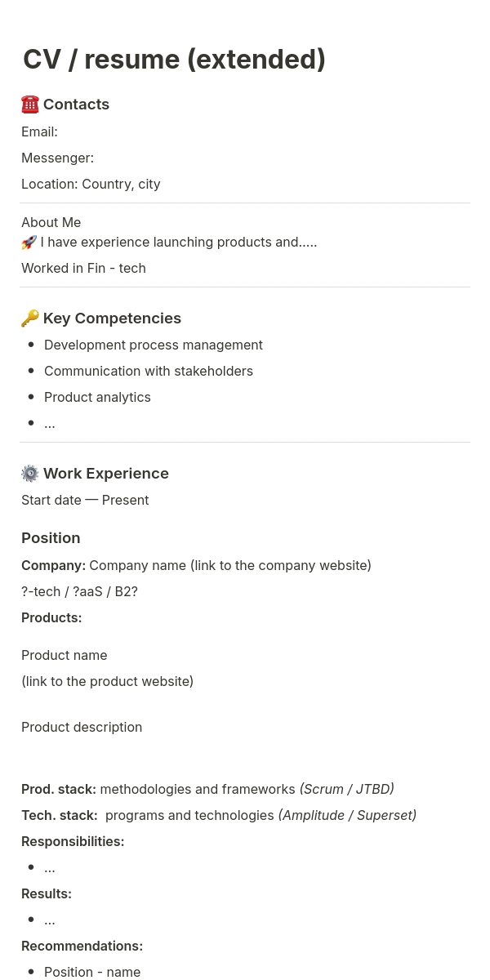This screenshot has height=980, width=490.
Task: Click the gear emoji beside Work Experience
Action: point(30,474)
